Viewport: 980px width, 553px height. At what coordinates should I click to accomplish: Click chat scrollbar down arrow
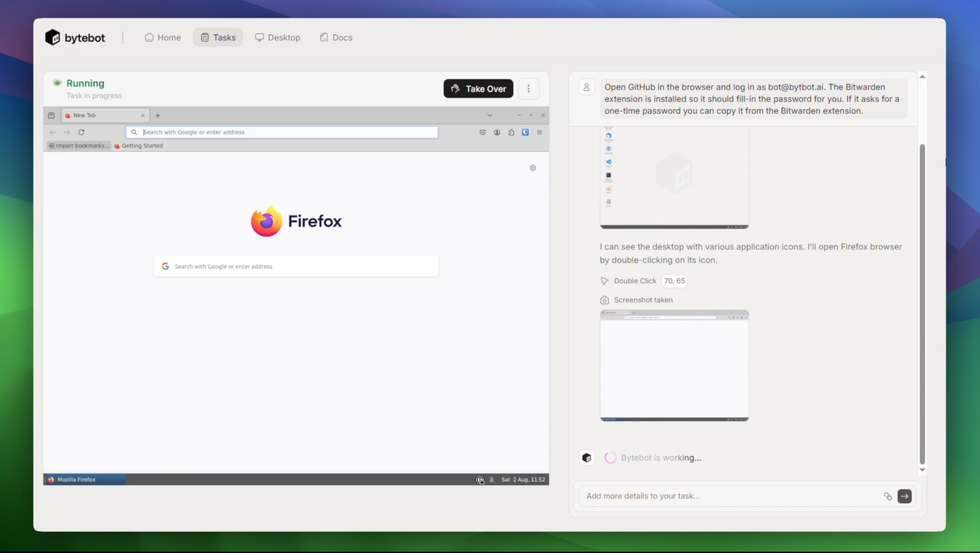point(922,470)
